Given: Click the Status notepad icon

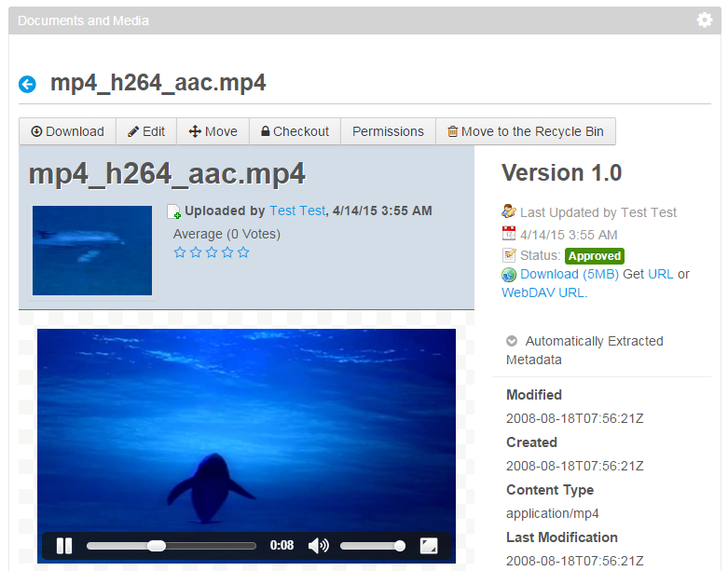Looking at the screenshot, I should (x=509, y=255).
